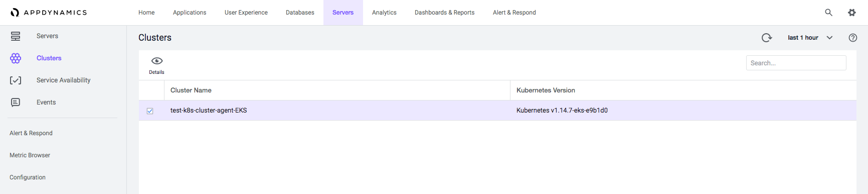Screen dimensions: 868x194
Task: Open Events in the sidebar
Action: [46, 103]
